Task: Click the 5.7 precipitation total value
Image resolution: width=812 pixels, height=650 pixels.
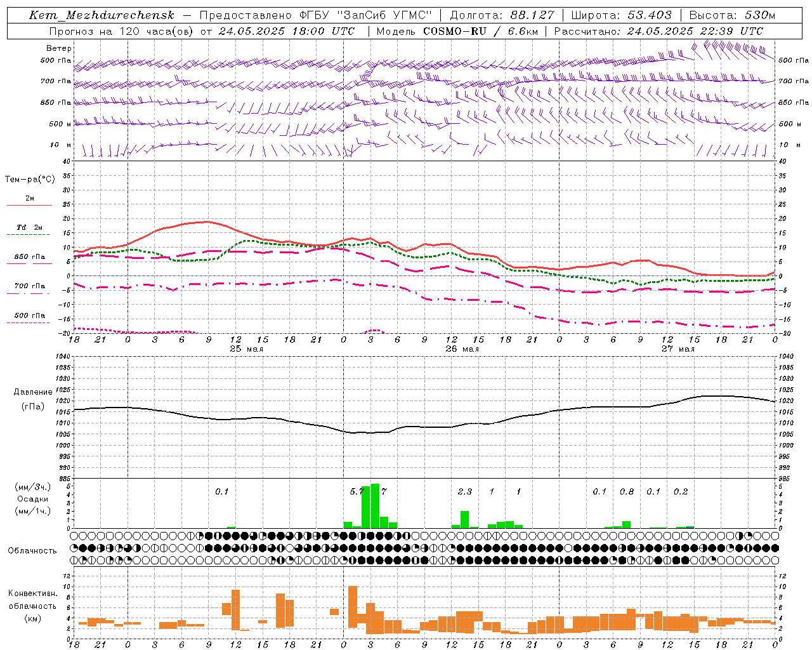Action: pyautogui.click(x=357, y=491)
